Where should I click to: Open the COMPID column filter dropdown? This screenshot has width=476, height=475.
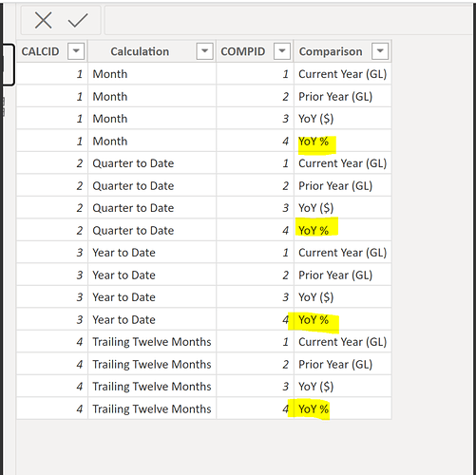coord(282,51)
